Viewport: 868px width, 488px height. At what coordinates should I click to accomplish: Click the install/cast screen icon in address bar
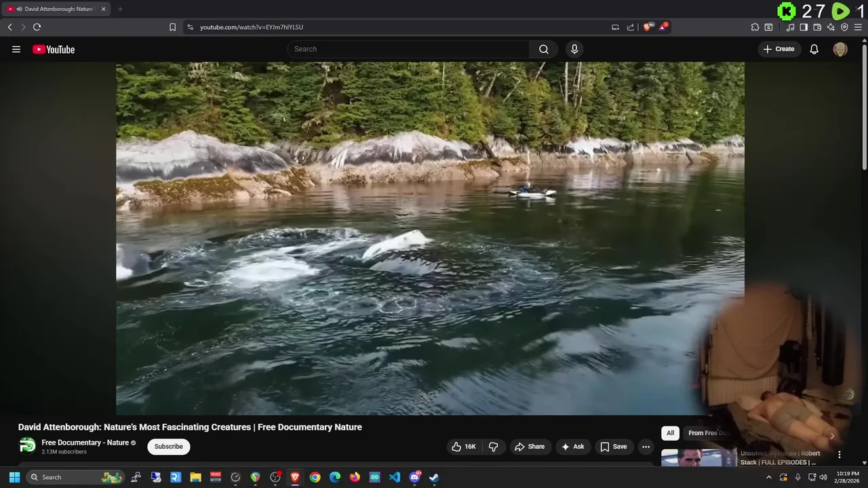click(x=615, y=27)
